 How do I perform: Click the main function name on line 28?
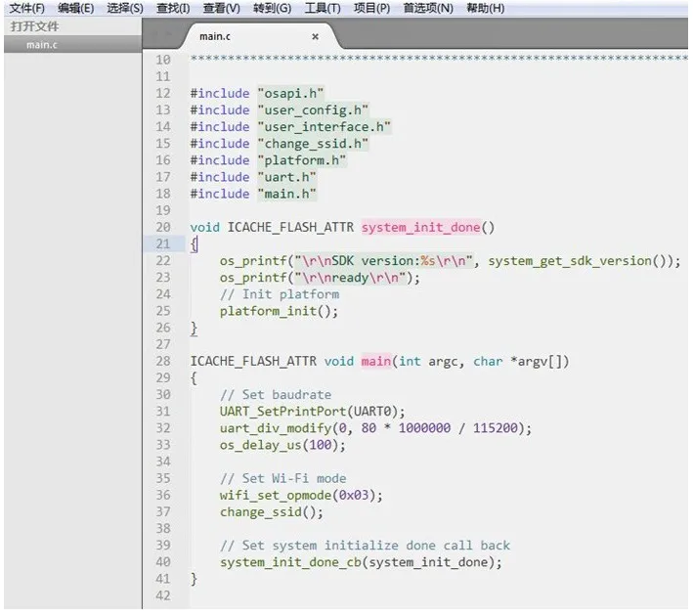coord(376,361)
